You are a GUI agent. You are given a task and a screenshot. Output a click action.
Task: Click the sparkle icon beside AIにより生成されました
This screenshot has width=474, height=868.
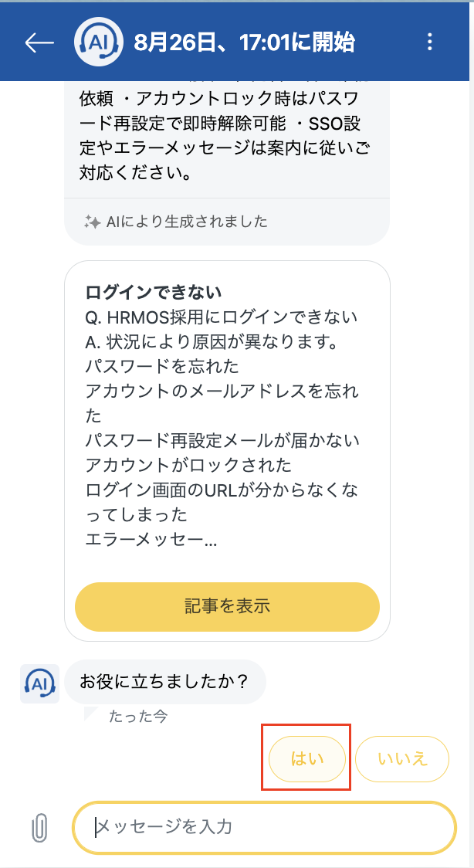coord(92,222)
